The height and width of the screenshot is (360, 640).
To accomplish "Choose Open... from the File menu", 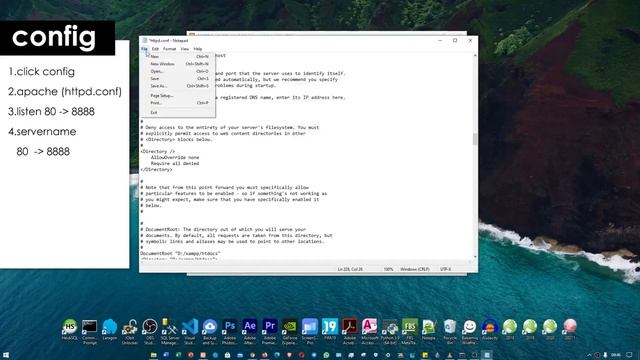I will [178, 71].
